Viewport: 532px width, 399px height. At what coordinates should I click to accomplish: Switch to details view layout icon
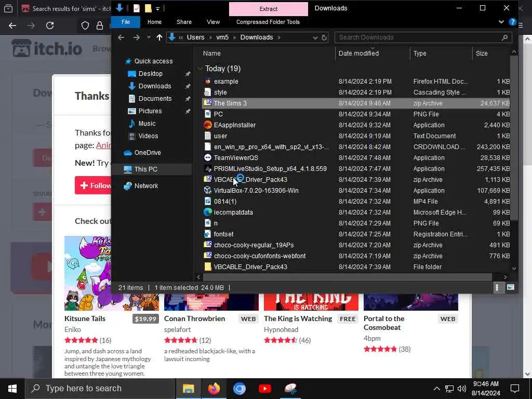click(x=497, y=287)
